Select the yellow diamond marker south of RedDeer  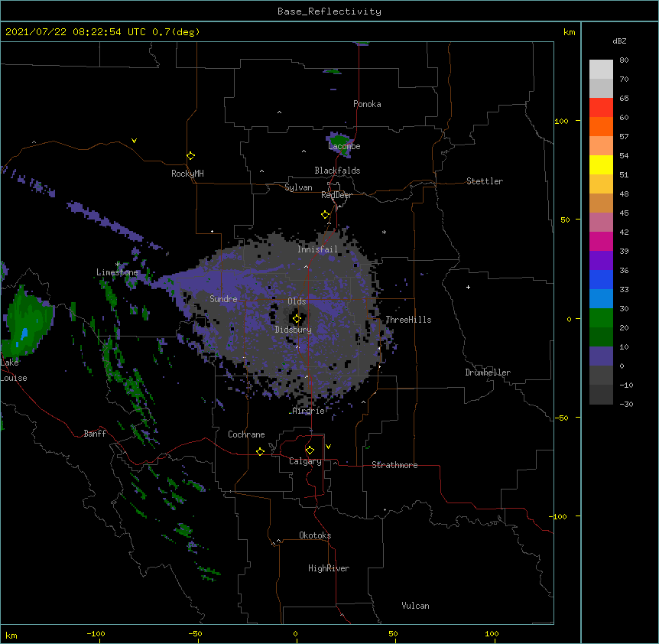pyautogui.click(x=325, y=215)
